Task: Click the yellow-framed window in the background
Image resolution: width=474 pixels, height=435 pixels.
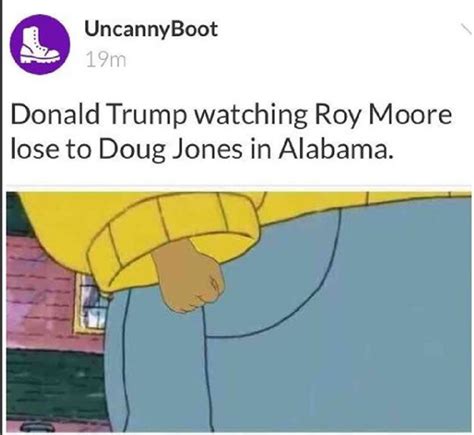Action: click(91, 304)
